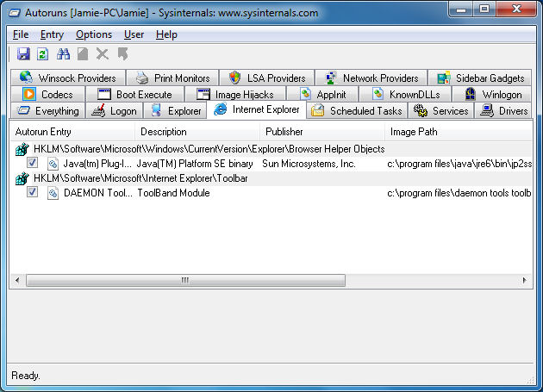Sort by the Description column header
Screen dimensions: 543x392
point(197,132)
